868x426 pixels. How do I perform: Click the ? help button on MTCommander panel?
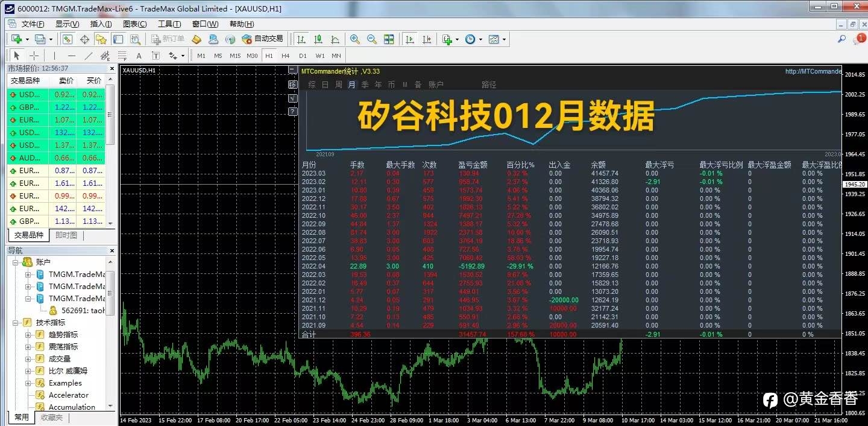[x=293, y=111]
